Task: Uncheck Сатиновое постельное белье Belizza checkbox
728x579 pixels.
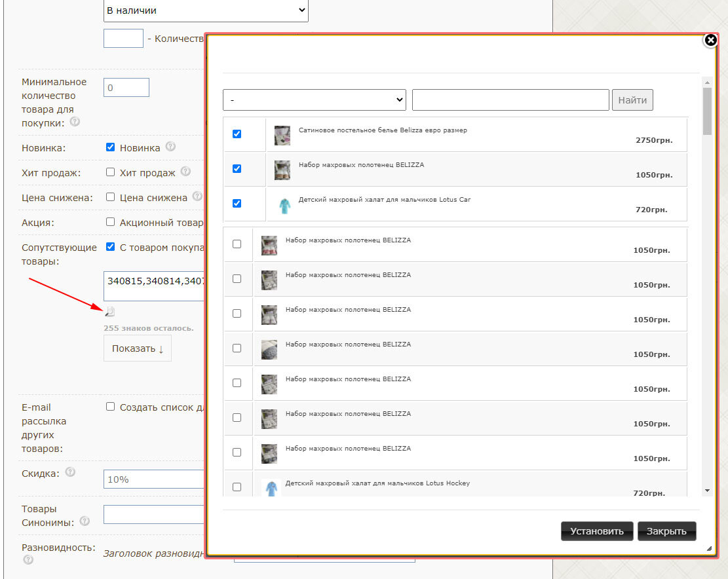Action: 237,134
